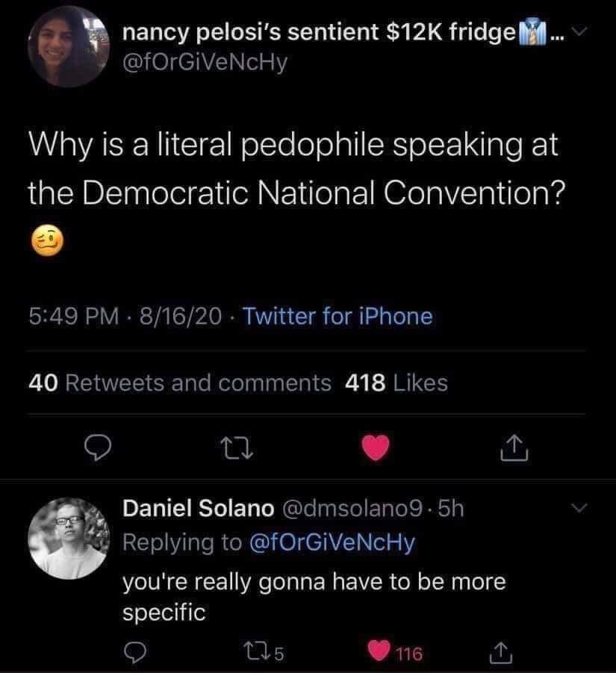Open the Daniel Solano display name
The image size is (616, 673).
[198, 509]
